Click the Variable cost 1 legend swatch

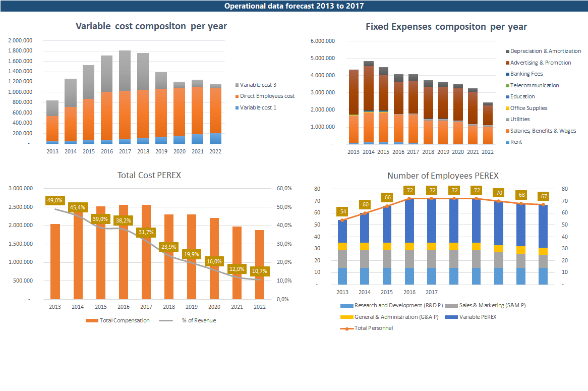coord(237,107)
